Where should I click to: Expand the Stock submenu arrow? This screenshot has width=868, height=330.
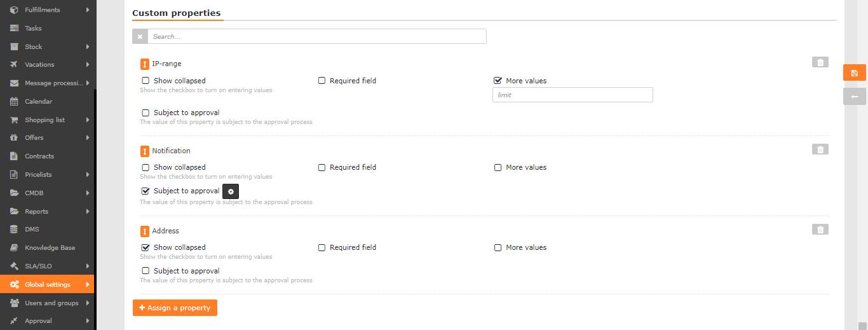[x=88, y=46]
